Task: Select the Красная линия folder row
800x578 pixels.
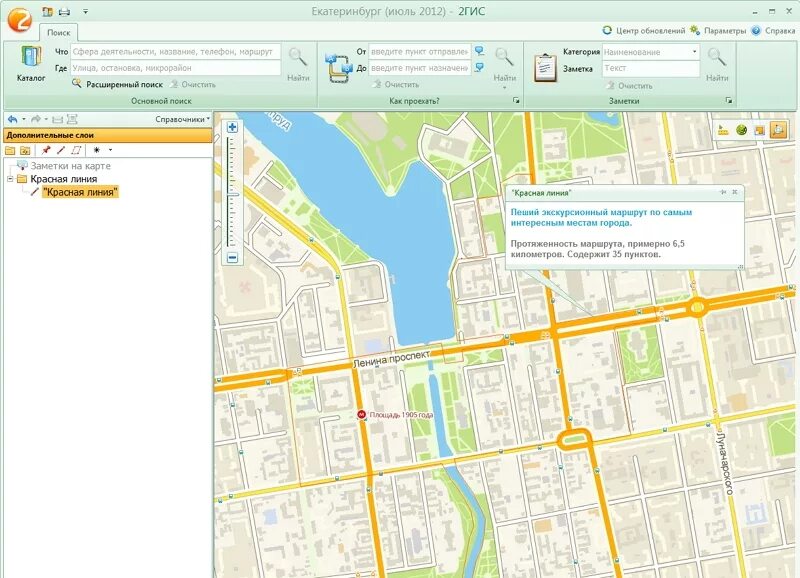Action: click(x=63, y=179)
